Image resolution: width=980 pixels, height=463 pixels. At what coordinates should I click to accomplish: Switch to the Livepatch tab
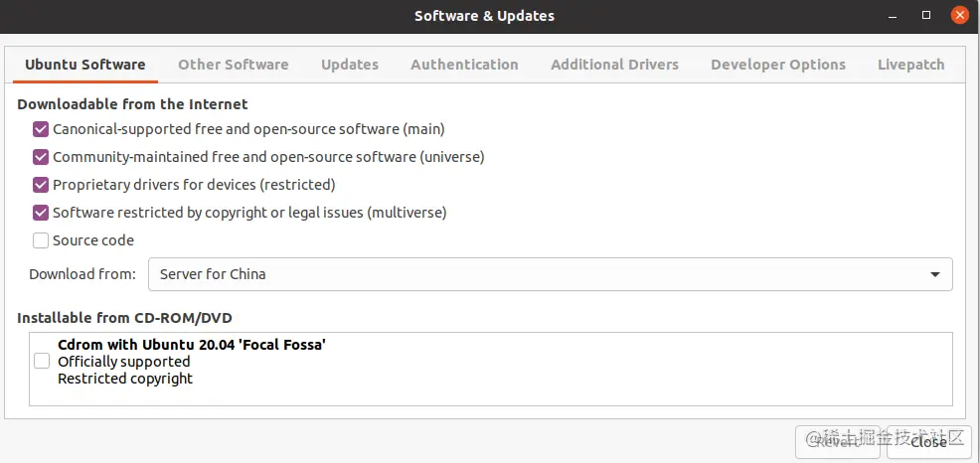(x=910, y=65)
